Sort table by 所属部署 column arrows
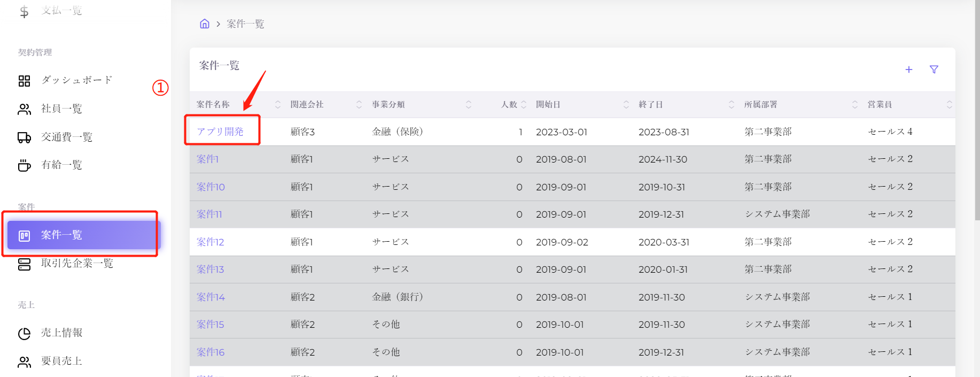 (854, 105)
